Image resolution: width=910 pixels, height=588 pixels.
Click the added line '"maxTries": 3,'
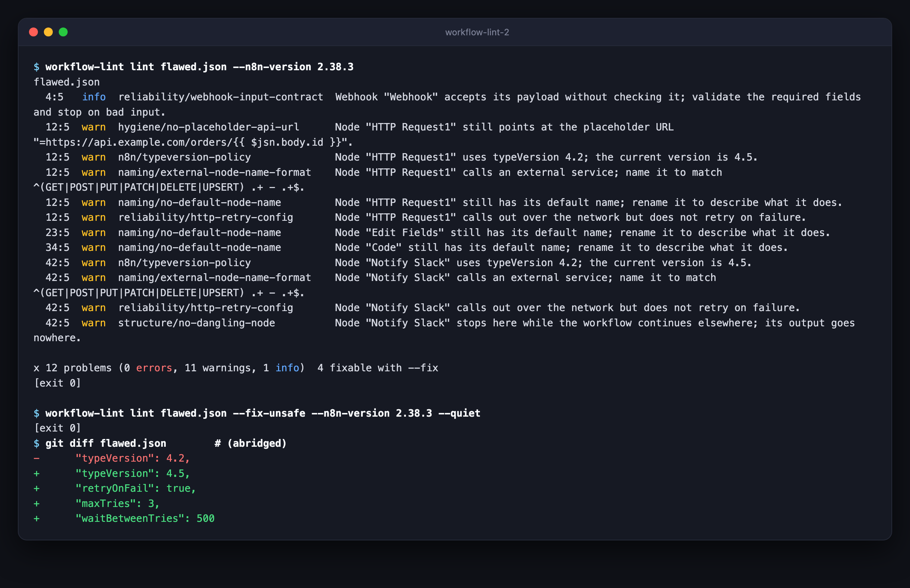117,504
